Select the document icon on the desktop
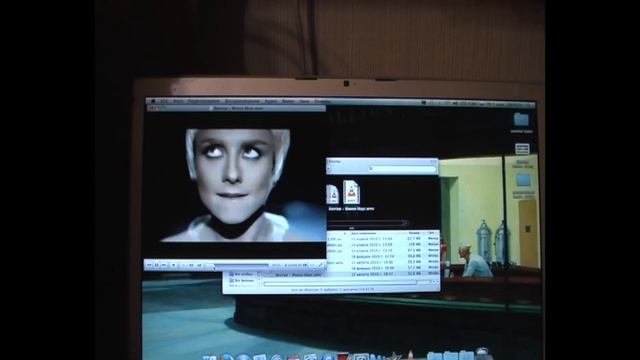 pyautogui.click(x=522, y=149)
